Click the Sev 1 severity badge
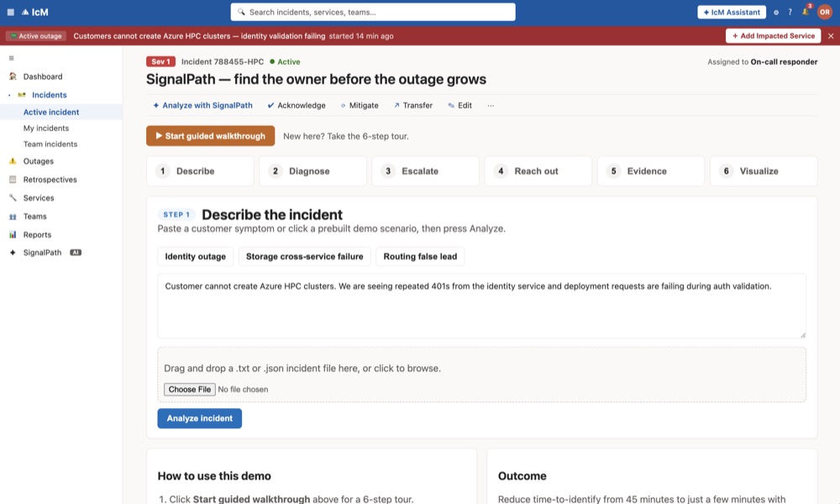Screen dimensions: 840x504 160,61
